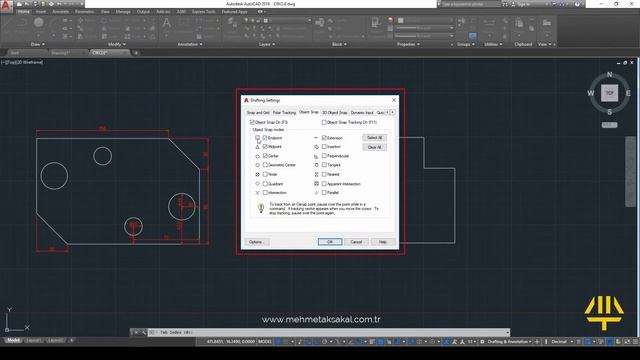Viewport: 640px width, 360px height.
Task: Click the Group icon in Groups panel
Action: (462, 21)
